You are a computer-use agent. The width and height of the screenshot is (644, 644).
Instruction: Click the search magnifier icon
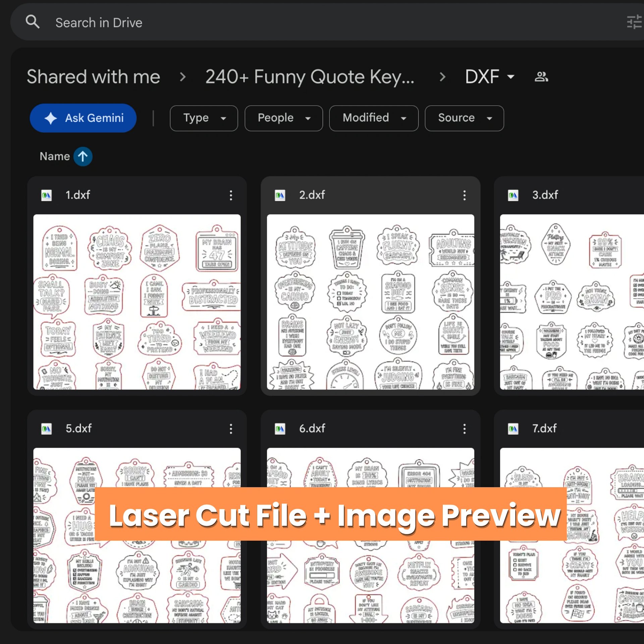[x=33, y=22]
